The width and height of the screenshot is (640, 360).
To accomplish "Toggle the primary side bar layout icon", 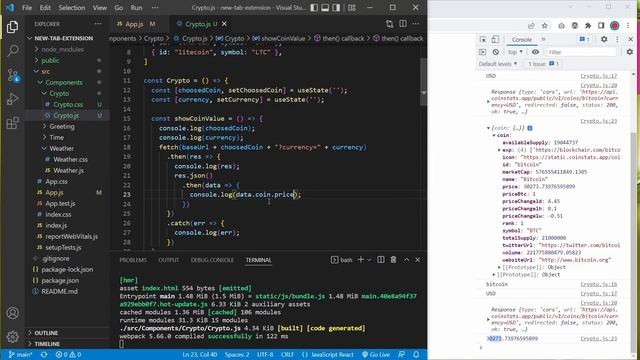I will click(314, 8).
